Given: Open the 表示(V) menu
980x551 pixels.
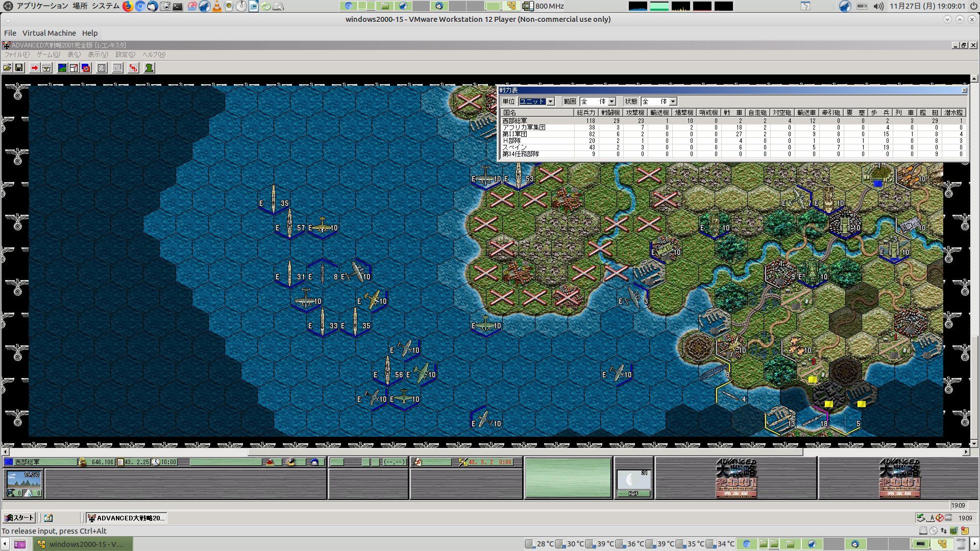Looking at the screenshot, I should [x=98, y=55].
